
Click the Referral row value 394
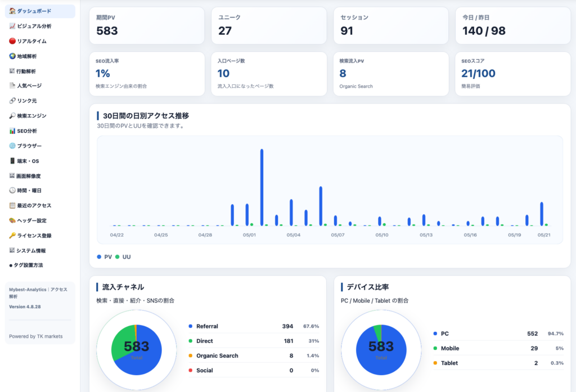tap(287, 326)
